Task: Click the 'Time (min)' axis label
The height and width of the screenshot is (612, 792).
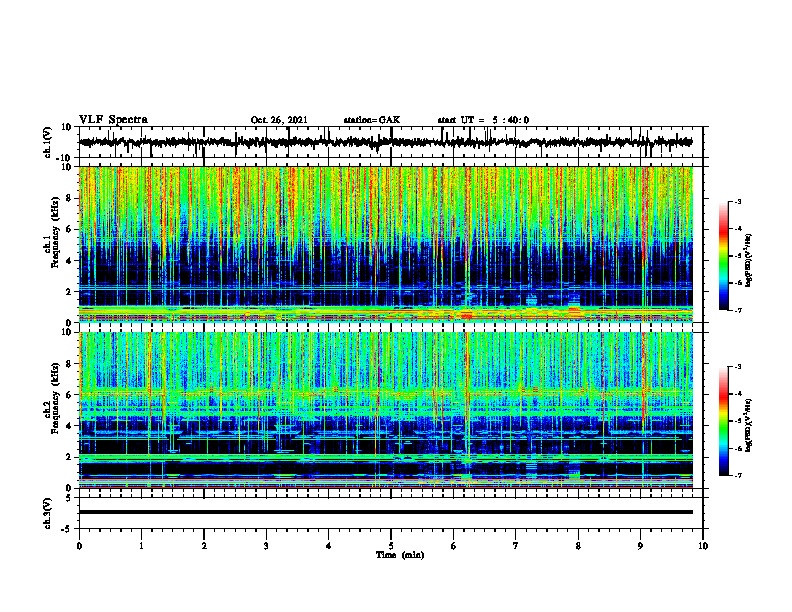Action: tap(400, 555)
